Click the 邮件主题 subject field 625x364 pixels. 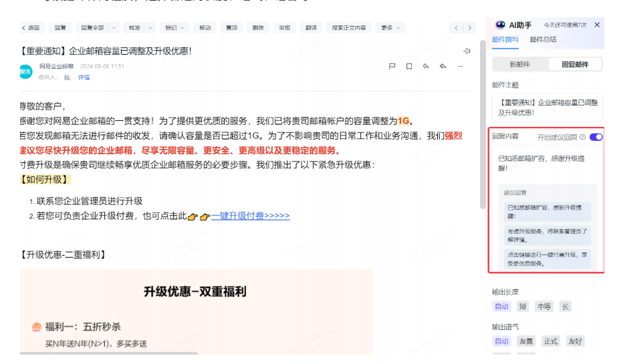click(x=547, y=108)
